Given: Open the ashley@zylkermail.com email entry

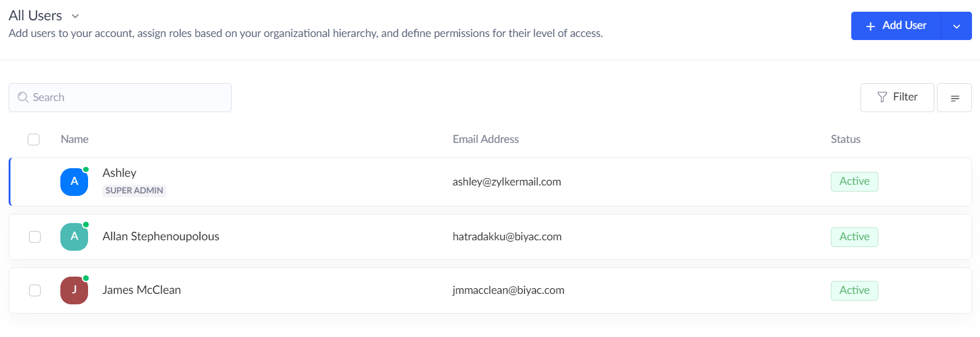Looking at the screenshot, I should click(506, 182).
